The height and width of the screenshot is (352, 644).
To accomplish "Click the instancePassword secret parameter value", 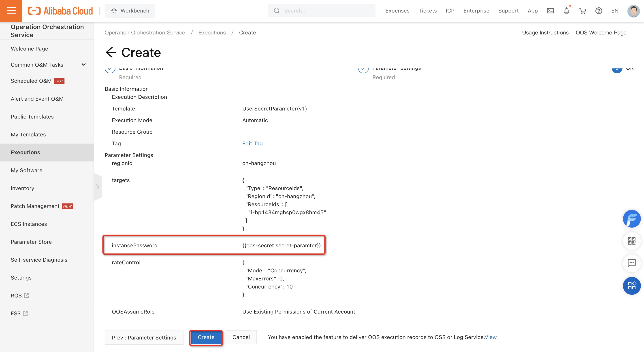I will (x=281, y=246).
